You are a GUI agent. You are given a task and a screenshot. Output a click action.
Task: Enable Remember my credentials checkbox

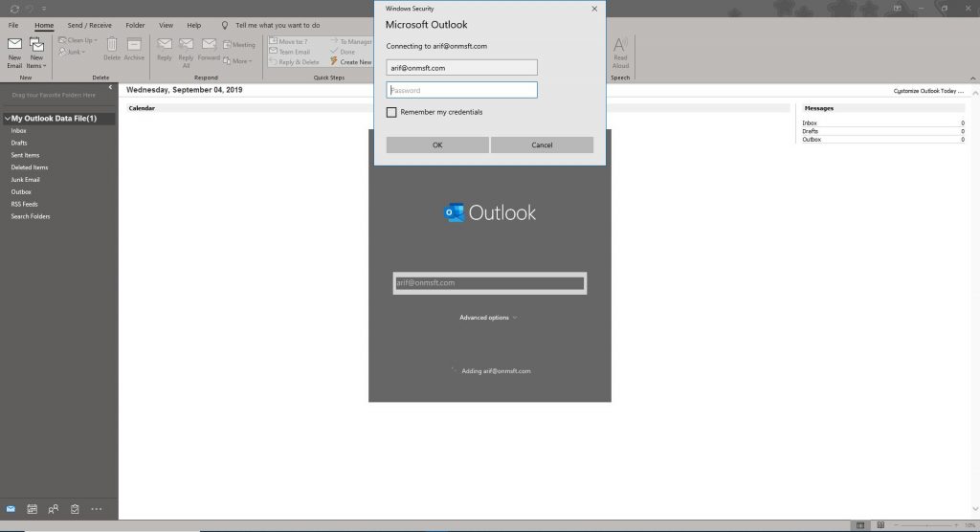point(391,112)
